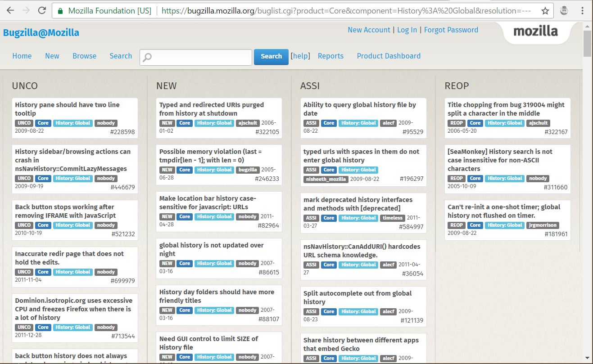
Task: Open the Reports menu item
Action: 330,56
